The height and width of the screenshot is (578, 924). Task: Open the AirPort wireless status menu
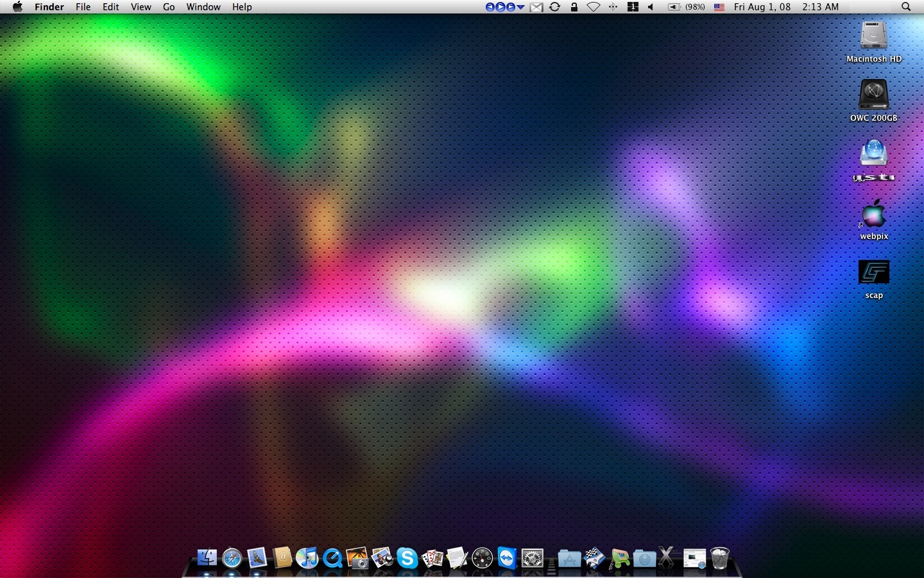pos(594,7)
